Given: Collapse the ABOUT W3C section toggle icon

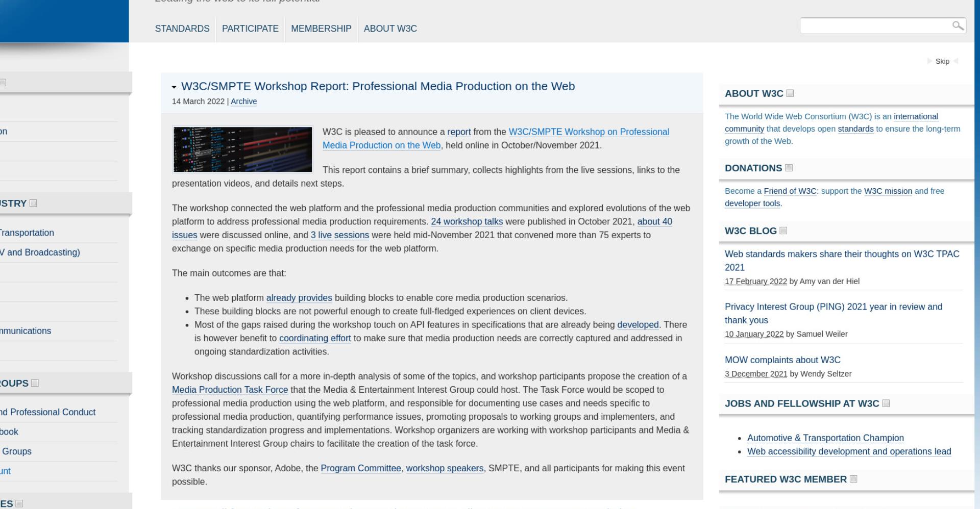Looking at the screenshot, I should [790, 93].
